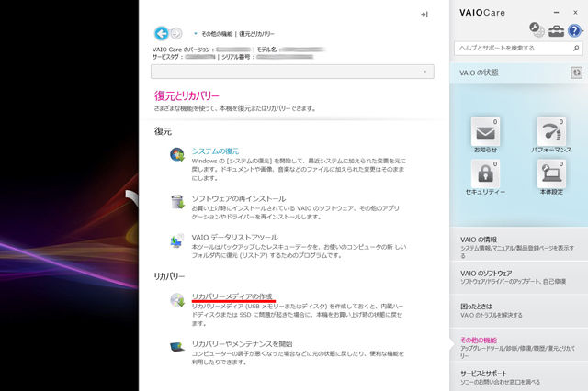Click その他の機能 in the breadcrumb
Viewport: 588px width, 391px height.
[x=217, y=34]
